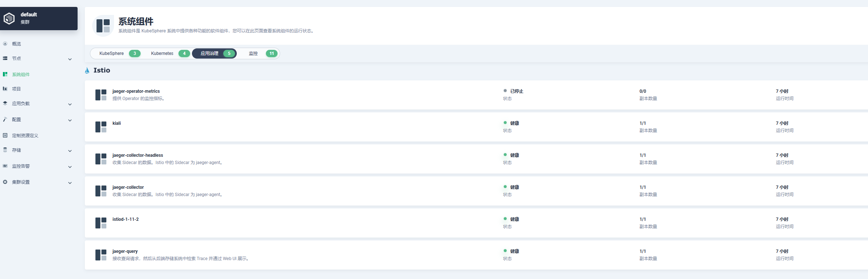The height and width of the screenshot is (279, 868).
Task: Click the jaeger-query component icon
Action: pos(101,255)
